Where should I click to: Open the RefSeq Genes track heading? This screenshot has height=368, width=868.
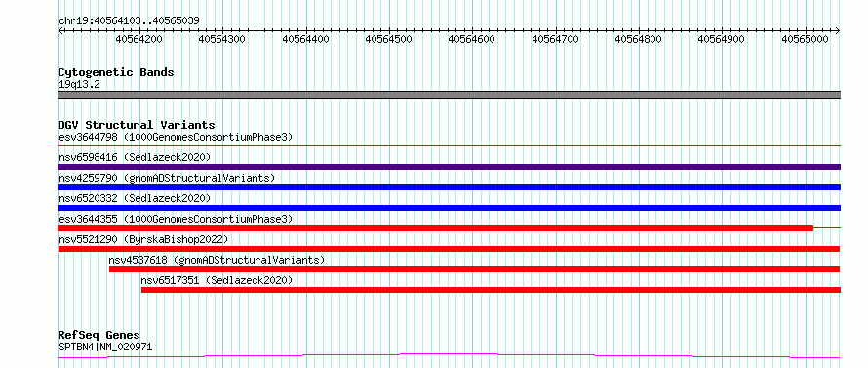[x=99, y=336]
